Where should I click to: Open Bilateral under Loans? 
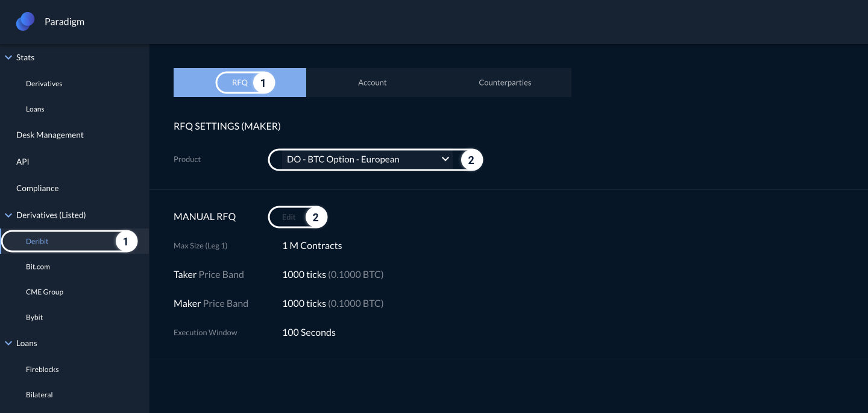[x=39, y=395]
